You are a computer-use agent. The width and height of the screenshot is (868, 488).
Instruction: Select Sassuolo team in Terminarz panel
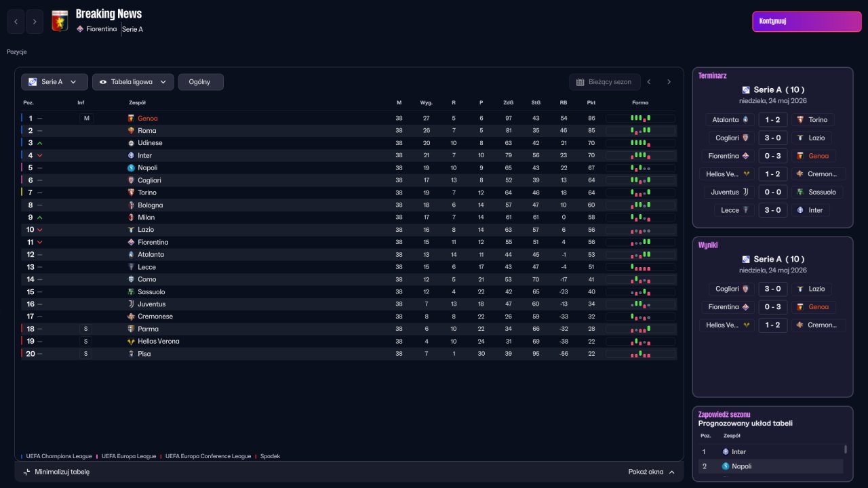point(817,192)
